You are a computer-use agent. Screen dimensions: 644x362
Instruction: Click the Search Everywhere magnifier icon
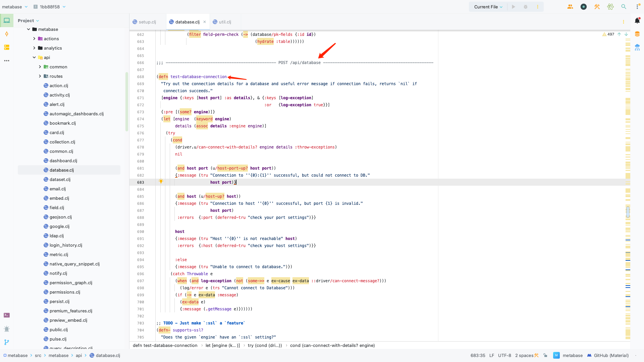click(624, 7)
